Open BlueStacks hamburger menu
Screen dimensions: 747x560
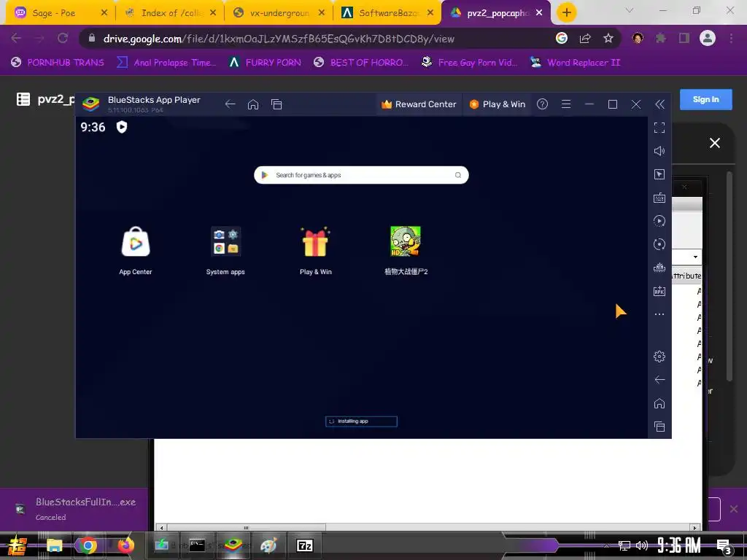click(x=566, y=104)
